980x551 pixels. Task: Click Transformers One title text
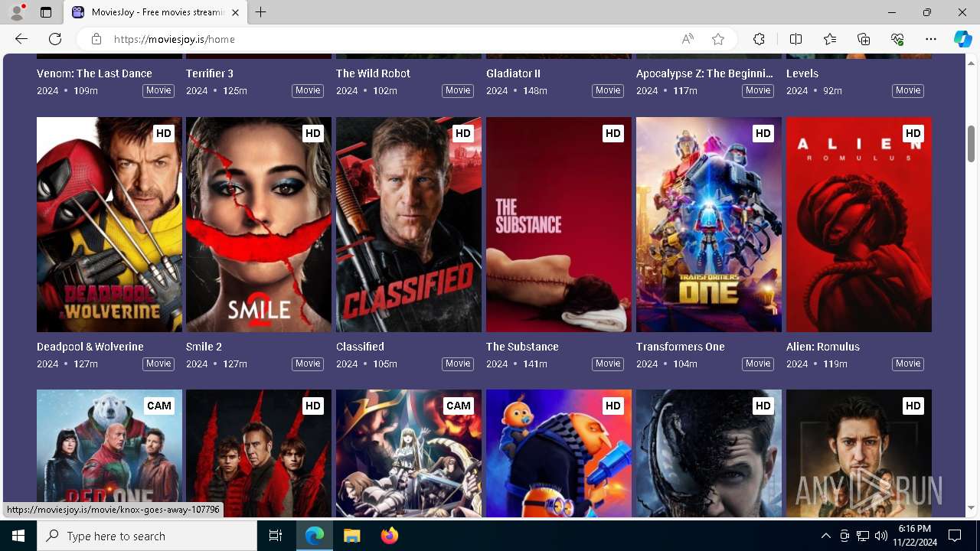tap(681, 347)
